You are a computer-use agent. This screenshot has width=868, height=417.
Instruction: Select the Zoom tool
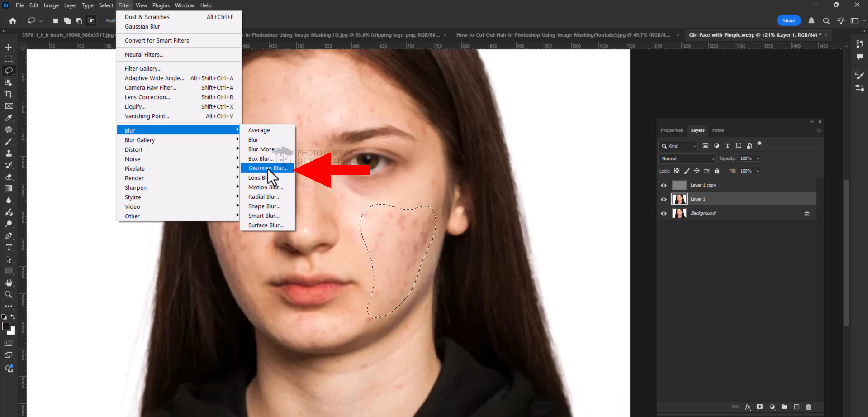point(9,294)
